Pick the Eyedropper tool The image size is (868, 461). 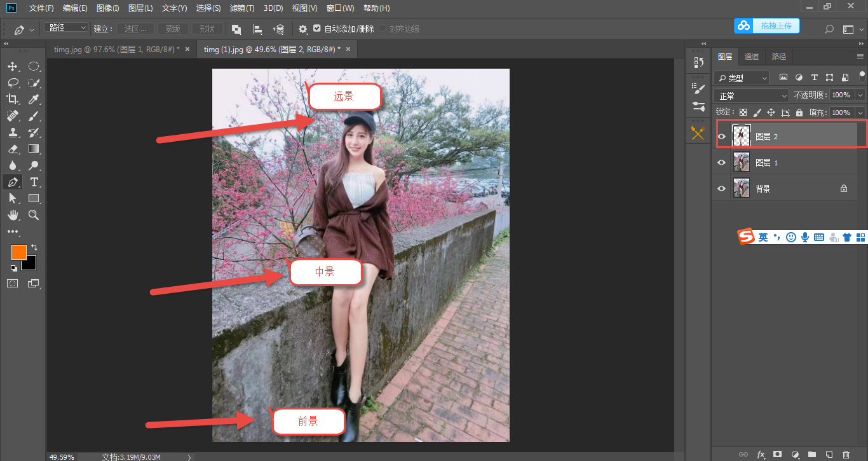[34, 99]
